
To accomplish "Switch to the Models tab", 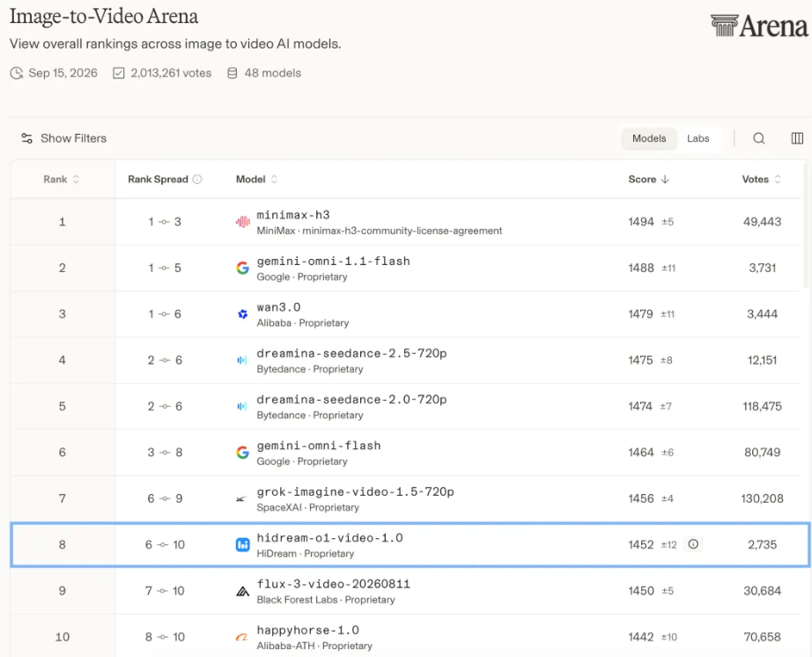I will (x=649, y=138).
